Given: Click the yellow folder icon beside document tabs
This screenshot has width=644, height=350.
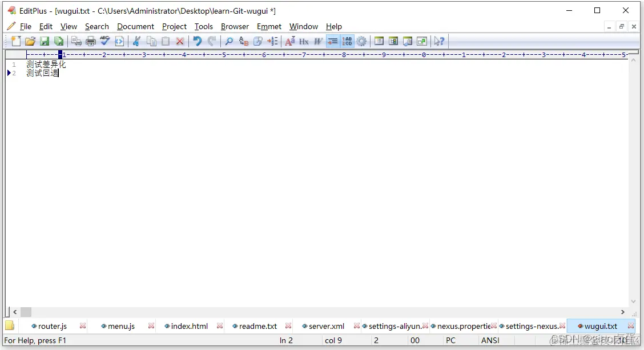Looking at the screenshot, I should [10, 326].
